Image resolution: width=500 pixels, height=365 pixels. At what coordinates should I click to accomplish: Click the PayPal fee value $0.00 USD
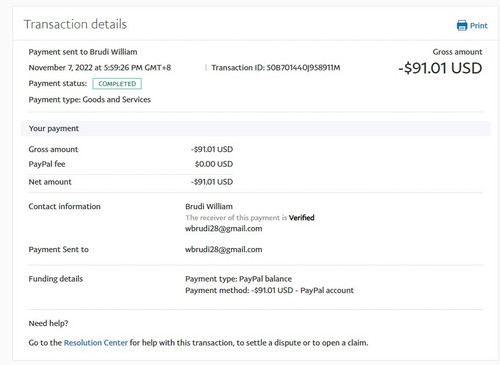point(214,164)
